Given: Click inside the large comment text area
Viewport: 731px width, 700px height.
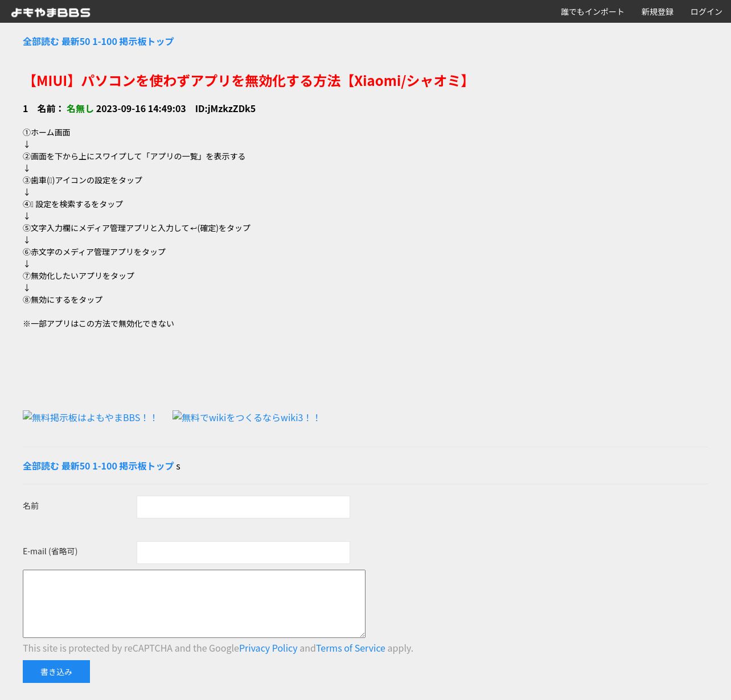Looking at the screenshot, I should click(194, 604).
